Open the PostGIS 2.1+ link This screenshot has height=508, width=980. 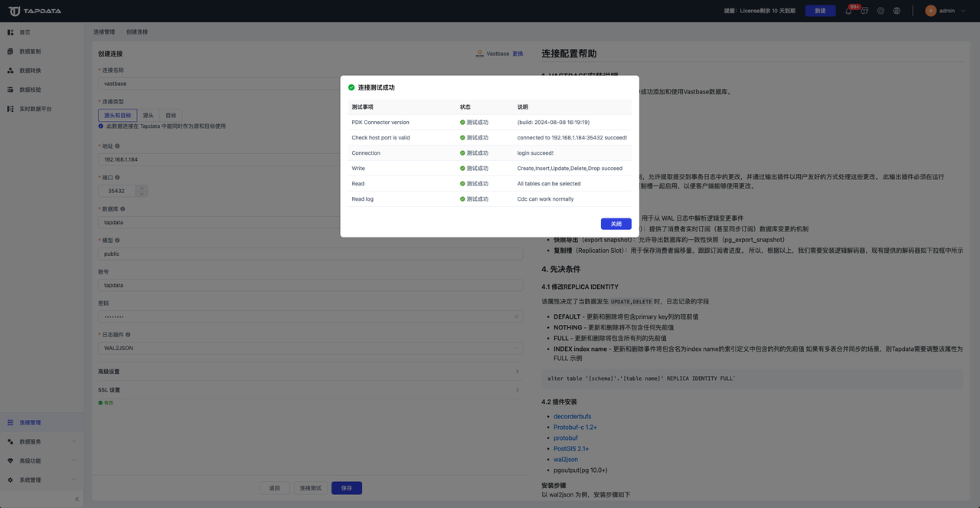(571, 449)
